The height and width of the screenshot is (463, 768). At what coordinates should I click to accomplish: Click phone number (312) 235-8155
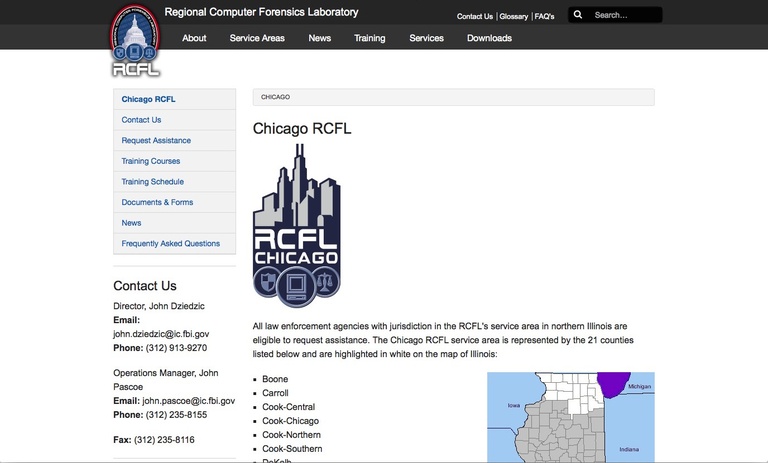176,414
